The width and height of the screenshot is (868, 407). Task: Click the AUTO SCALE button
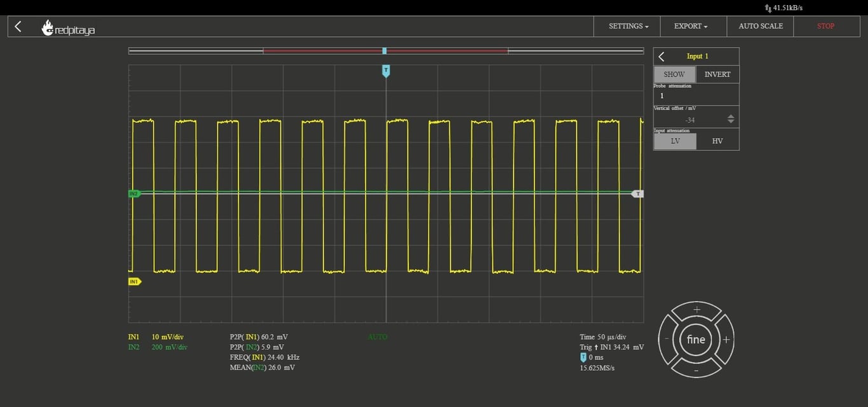[761, 26]
